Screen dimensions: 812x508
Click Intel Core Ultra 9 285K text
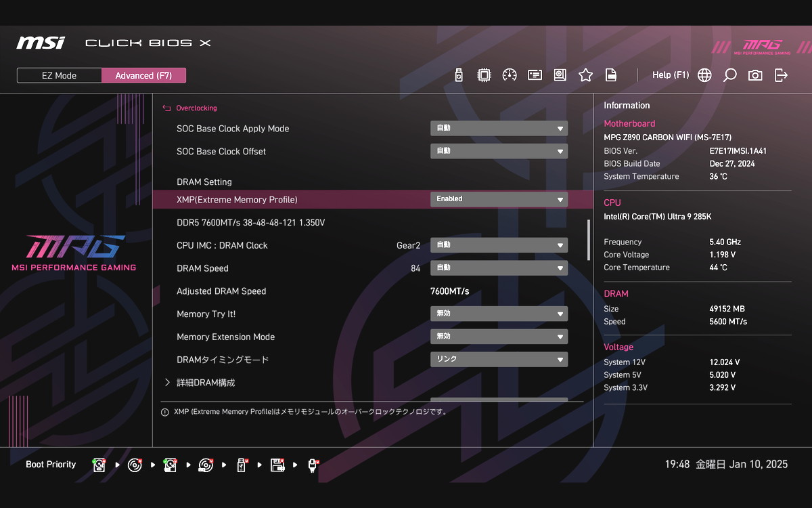(658, 217)
